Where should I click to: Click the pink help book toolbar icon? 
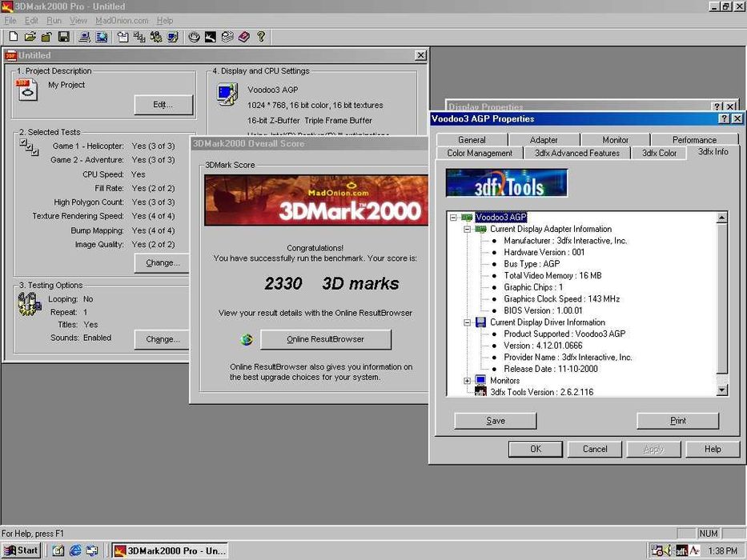click(x=244, y=37)
